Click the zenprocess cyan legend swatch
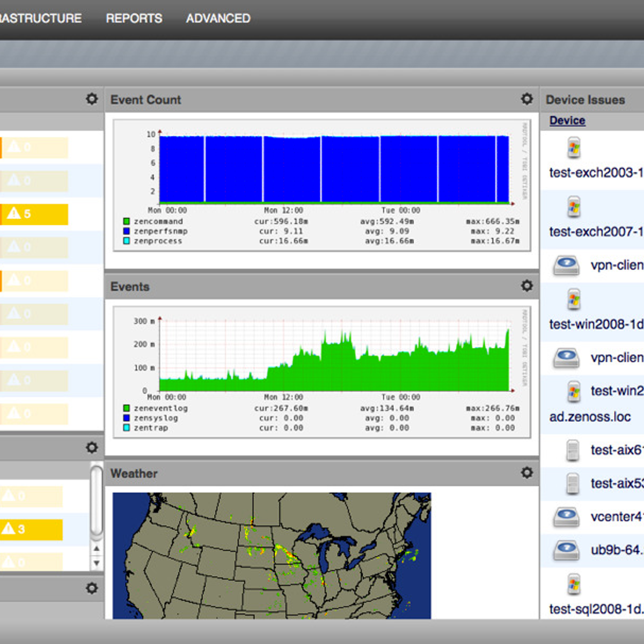Screen dimensions: 644x644 click(x=127, y=241)
